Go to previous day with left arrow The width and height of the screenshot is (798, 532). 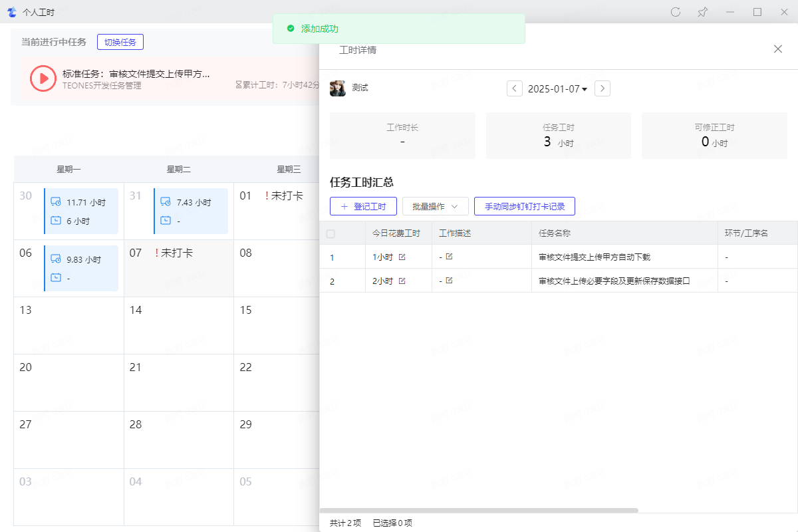click(x=515, y=88)
